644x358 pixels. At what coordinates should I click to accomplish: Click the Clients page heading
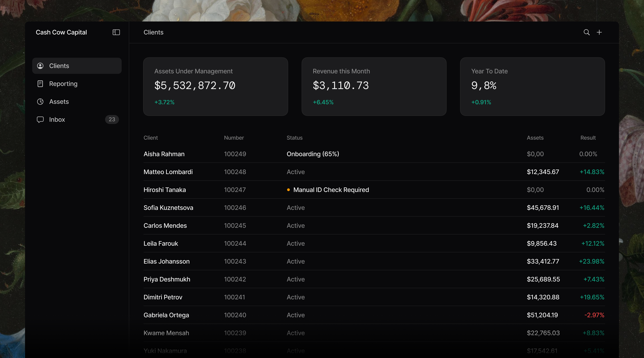coord(153,32)
